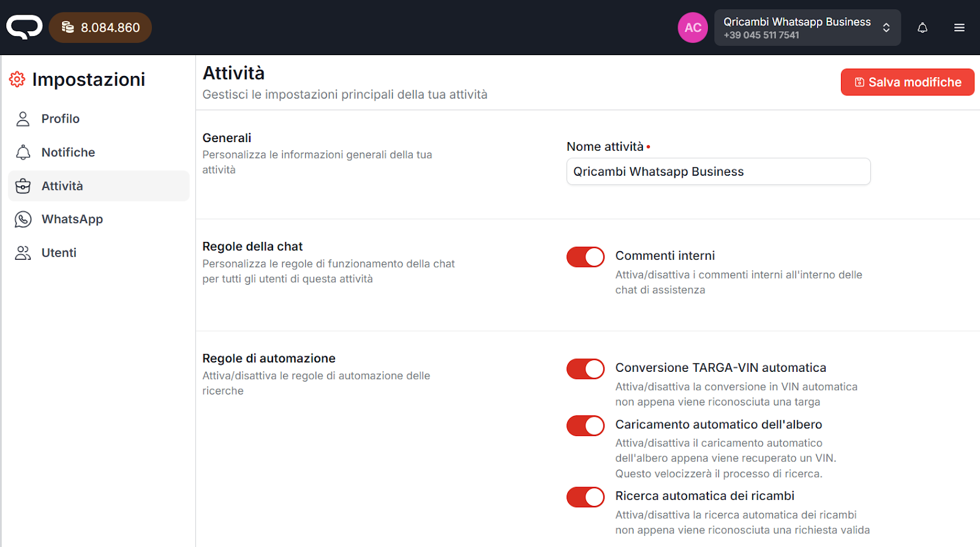Image resolution: width=980 pixels, height=547 pixels.
Task: Click the WhatsApp icon in sidebar
Action: pos(23,219)
